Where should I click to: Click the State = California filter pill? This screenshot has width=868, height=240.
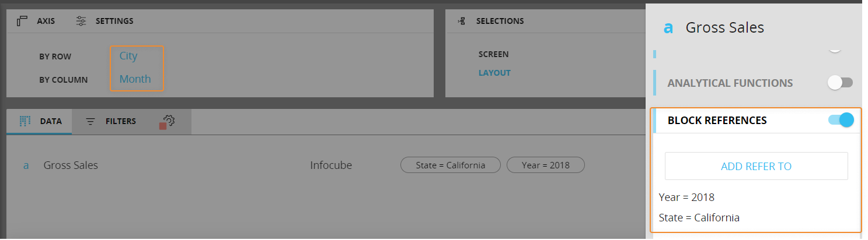pyautogui.click(x=450, y=165)
